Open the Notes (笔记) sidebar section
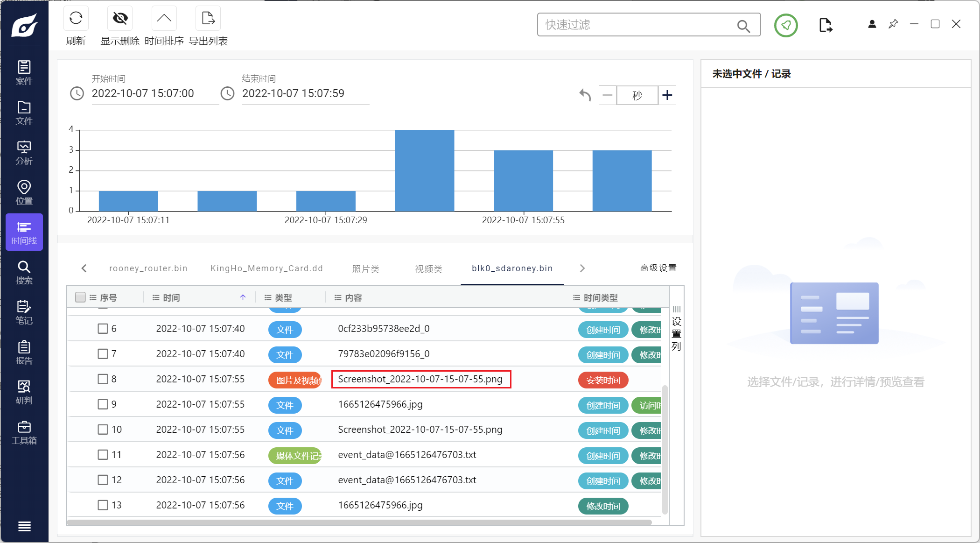The image size is (980, 543). pos(24,313)
